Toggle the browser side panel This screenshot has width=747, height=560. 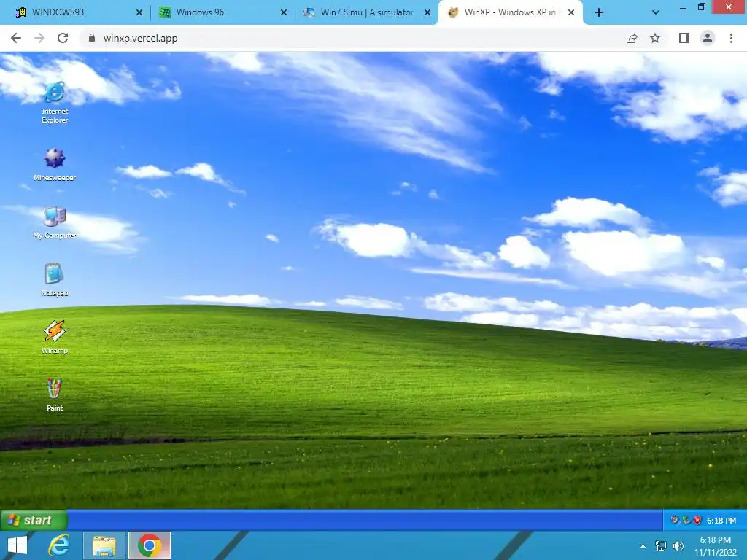[x=684, y=38]
